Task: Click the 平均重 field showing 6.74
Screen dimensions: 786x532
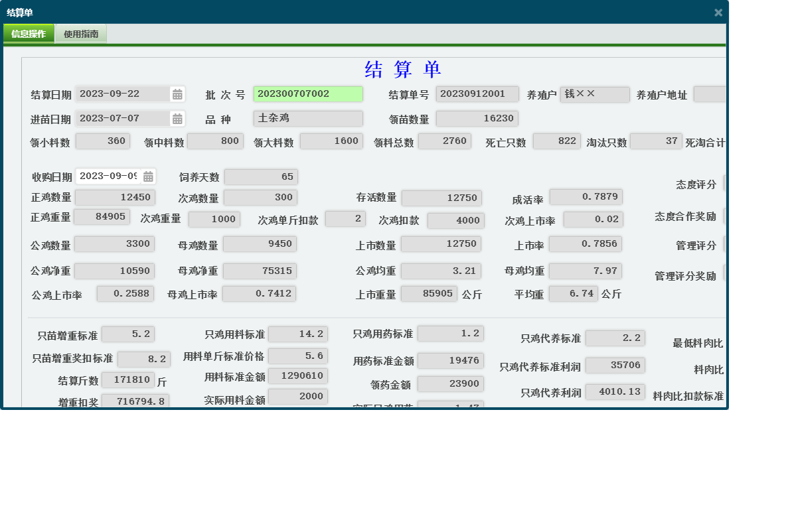Action: 573,293
